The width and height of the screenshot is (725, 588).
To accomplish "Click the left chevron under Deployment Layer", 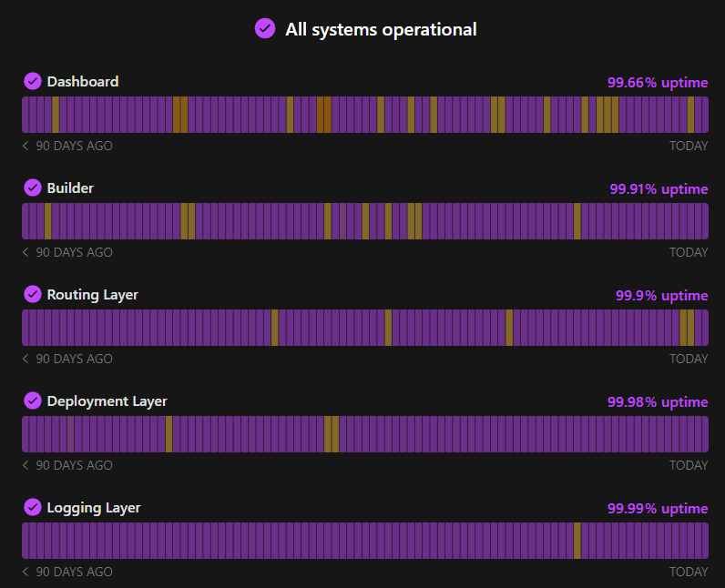I will point(26,465).
